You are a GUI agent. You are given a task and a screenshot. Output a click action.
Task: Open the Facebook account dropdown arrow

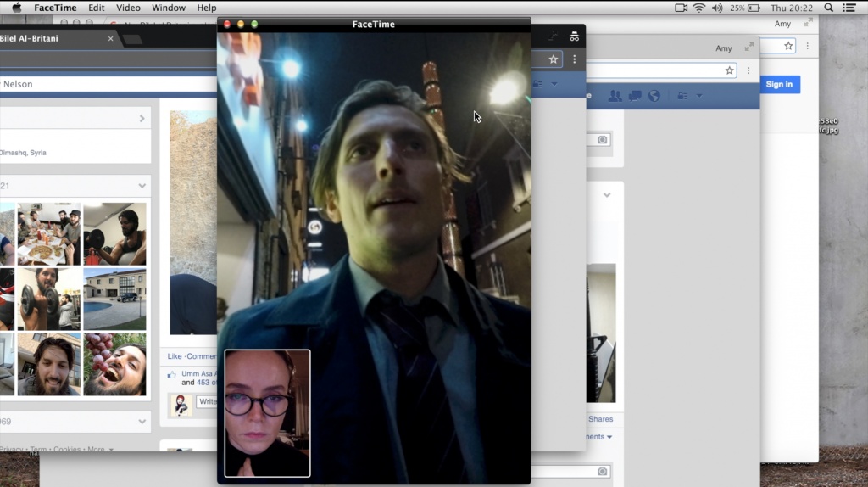click(699, 96)
